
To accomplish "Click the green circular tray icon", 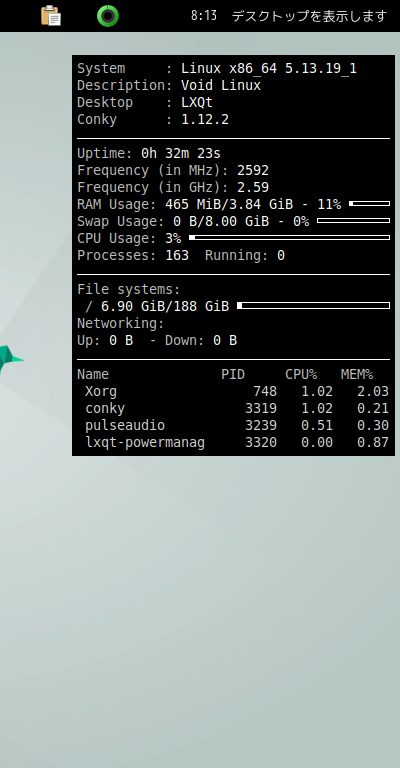I will pyautogui.click(x=108, y=16).
